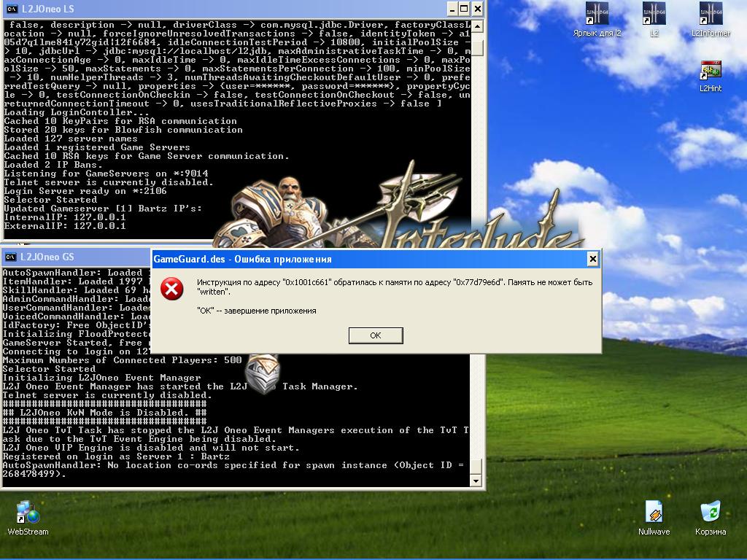747x560 pixels.
Task: Click 'Loaded 2 IP Bans.' line
Action: 53,165
